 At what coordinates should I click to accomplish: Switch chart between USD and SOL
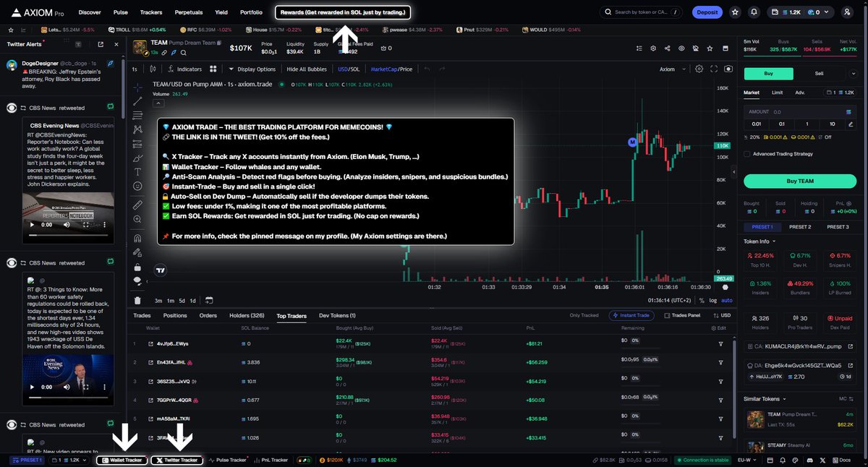coord(349,69)
